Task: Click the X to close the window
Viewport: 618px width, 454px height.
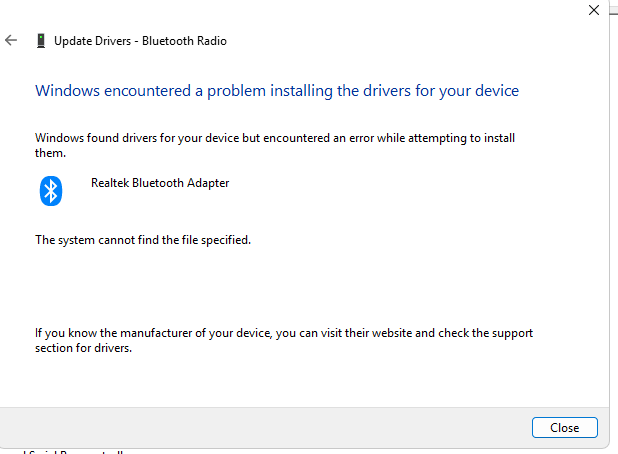Action: click(x=594, y=10)
